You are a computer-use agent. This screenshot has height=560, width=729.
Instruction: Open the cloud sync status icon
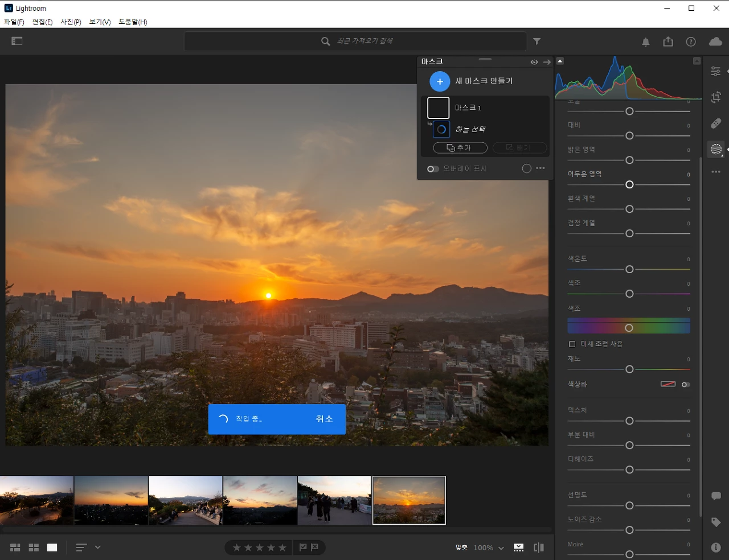pyautogui.click(x=715, y=42)
